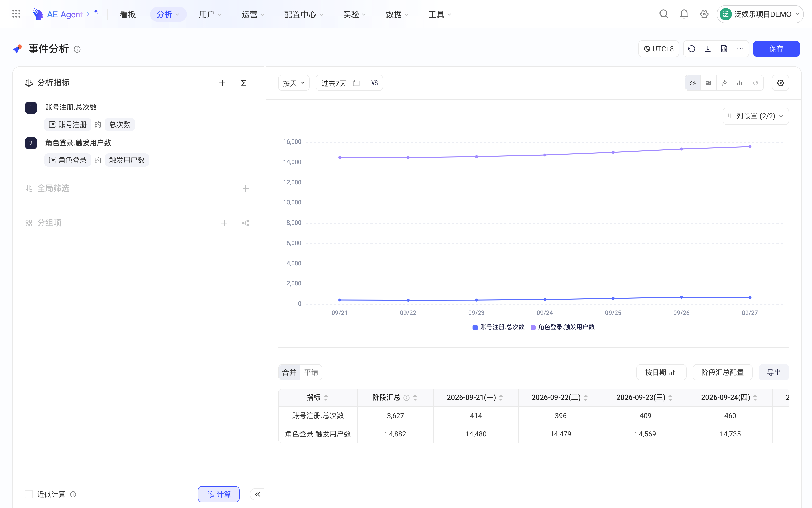Select the 合并 table mode
The height and width of the screenshot is (508, 812).
pyautogui.click(x=289, y=372)
